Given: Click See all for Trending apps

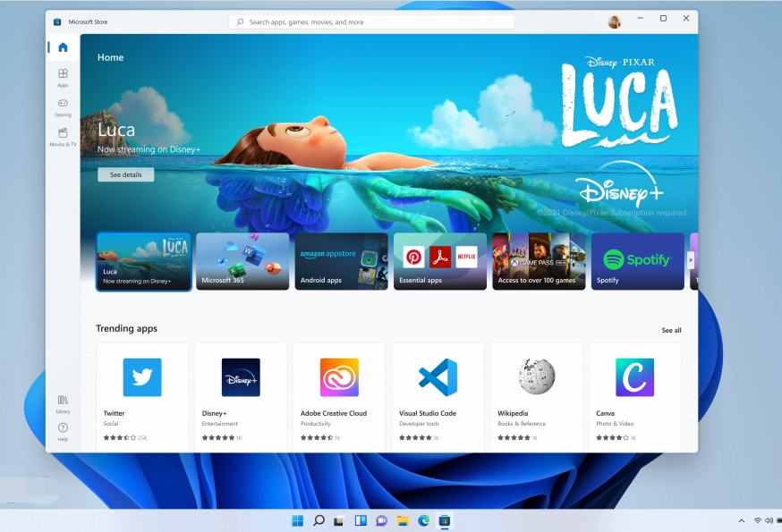Looking at the screenshot, I should (x=671, y=330).
